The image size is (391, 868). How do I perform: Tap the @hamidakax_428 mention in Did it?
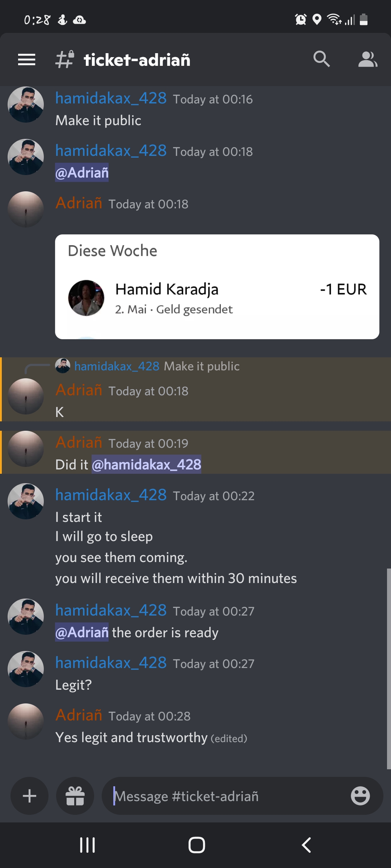pos(146,464)
